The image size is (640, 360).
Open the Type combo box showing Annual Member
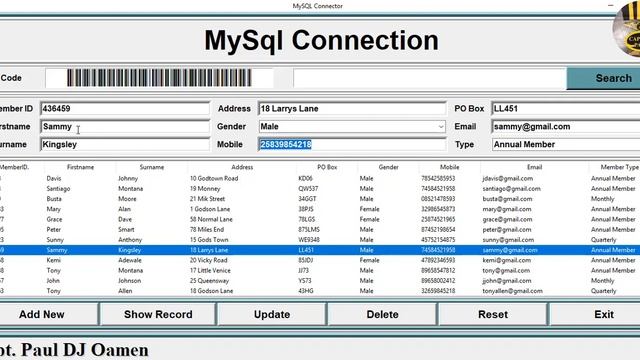tap(566, 144)
